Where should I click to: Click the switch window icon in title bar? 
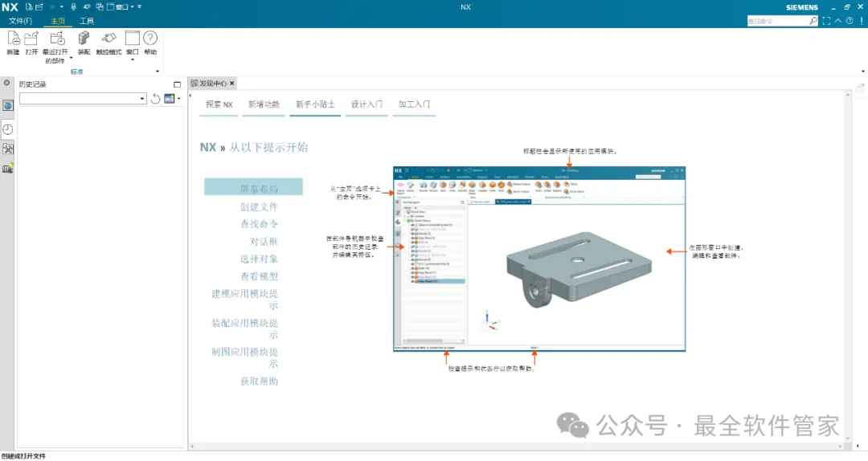pos(100,6)
